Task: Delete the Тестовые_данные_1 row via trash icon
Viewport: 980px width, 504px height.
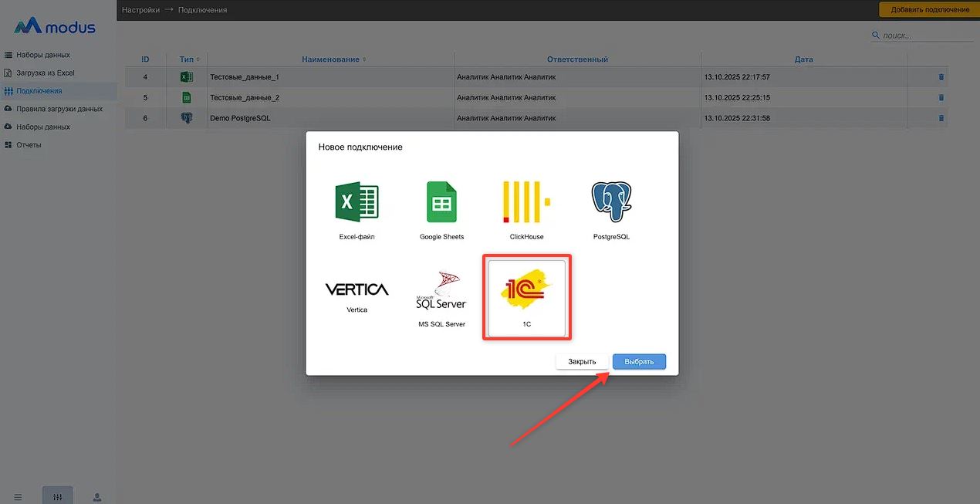Action: 941,77
